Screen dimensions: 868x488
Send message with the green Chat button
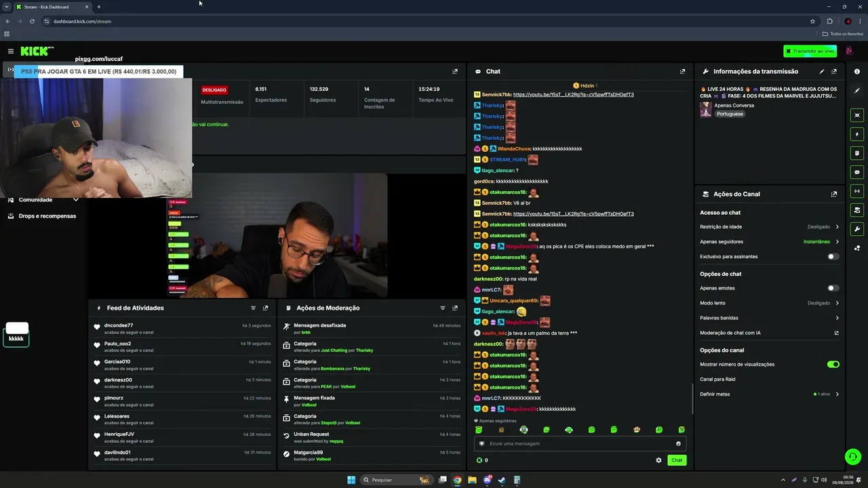(677, 460)
